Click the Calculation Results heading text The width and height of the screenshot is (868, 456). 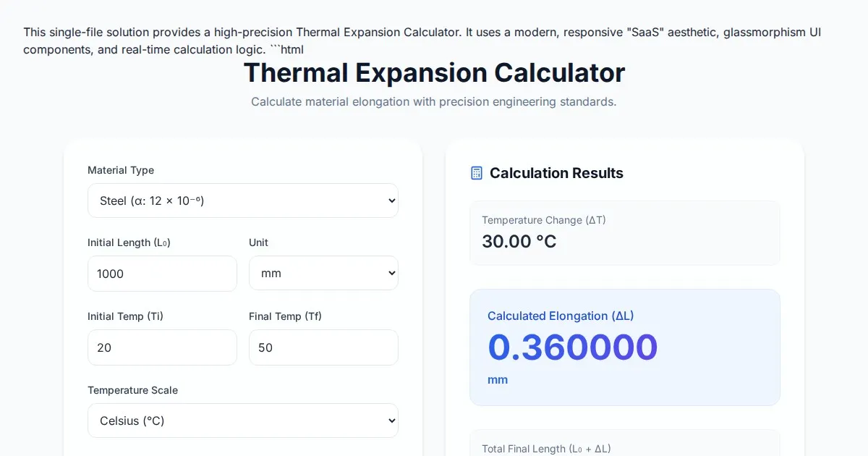pyautogui.click(x=556, y=173)
